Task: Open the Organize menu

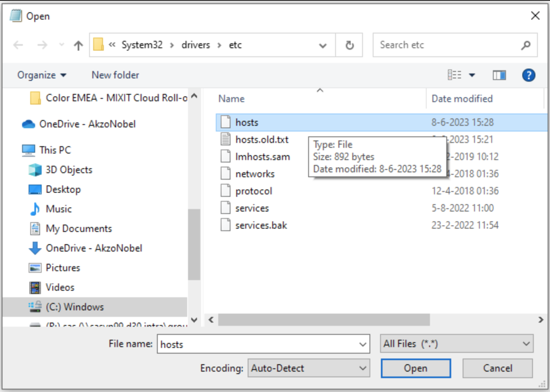Action: [41, 75]
